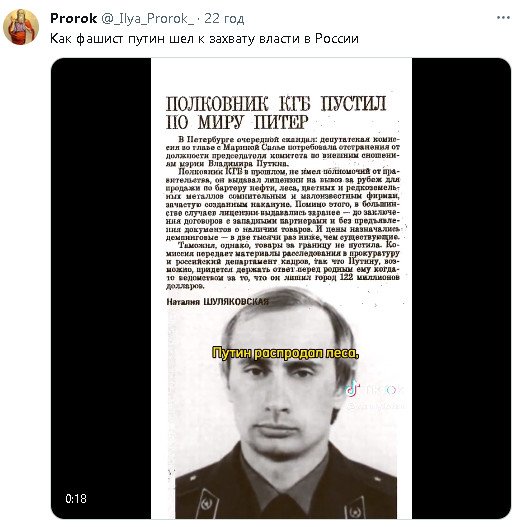Click the article paragraph starting 'Полковник КГБ в прошлом'
Image resolution: width=526 pixels, height=527 pixels.
tap(283, 204)
